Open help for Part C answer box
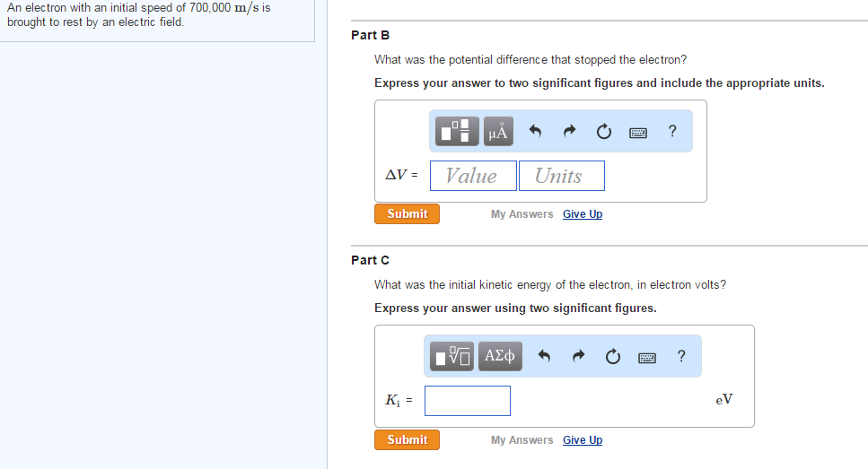The height and width of the screenshot is (469, 868). point(681,356)
